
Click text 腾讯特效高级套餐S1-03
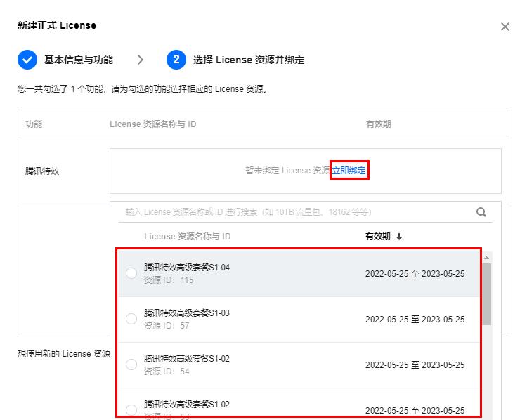(x=187, y=313)
